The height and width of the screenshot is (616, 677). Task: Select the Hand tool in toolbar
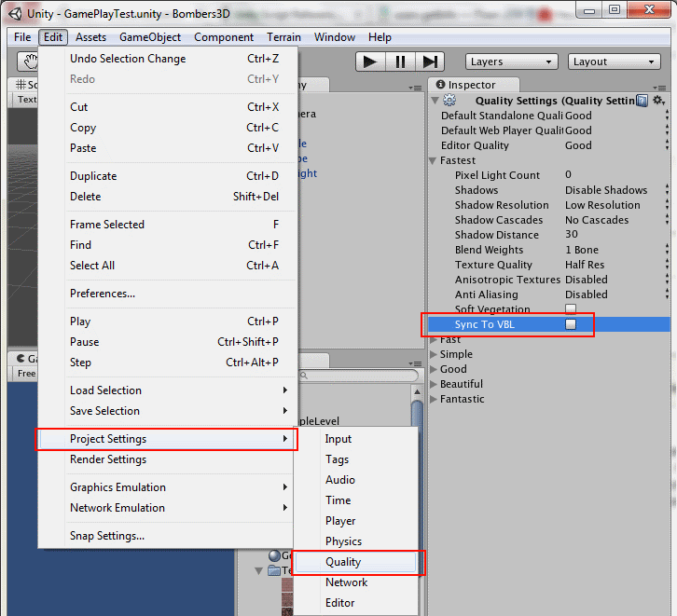29,62
